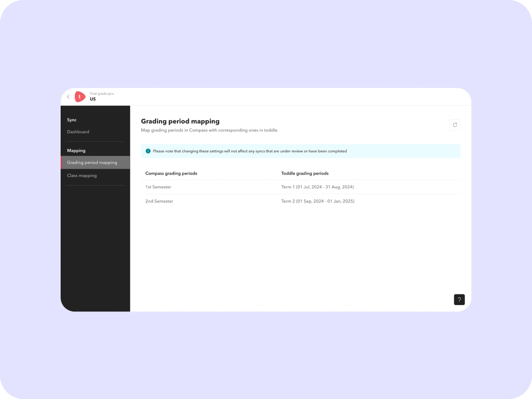Select the 1st Semester row
The width and height of the screenshot is (532, 399).
tap(158, 187)
